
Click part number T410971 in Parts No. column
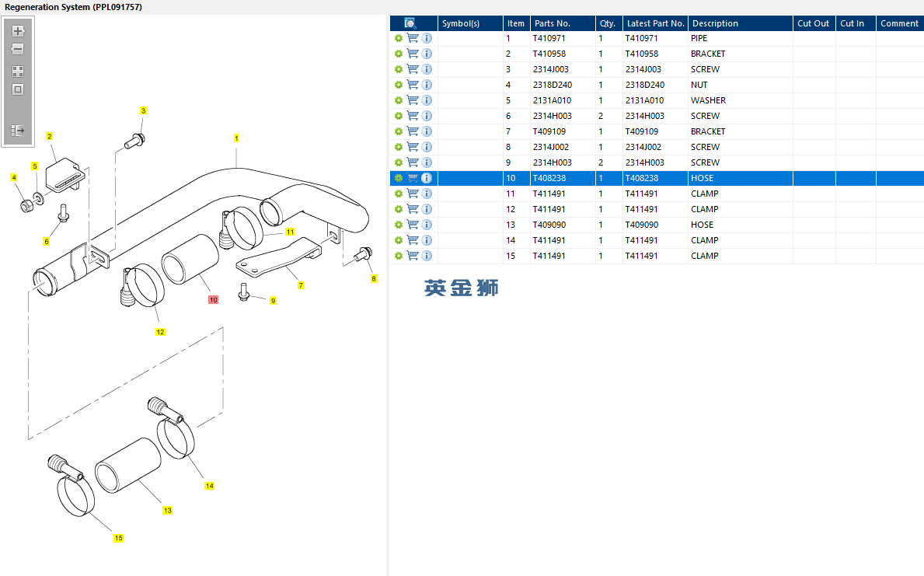(549, 38)
